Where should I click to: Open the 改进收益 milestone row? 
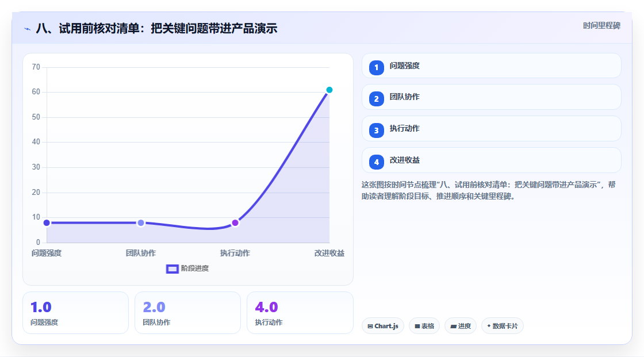tap(491, 160)
